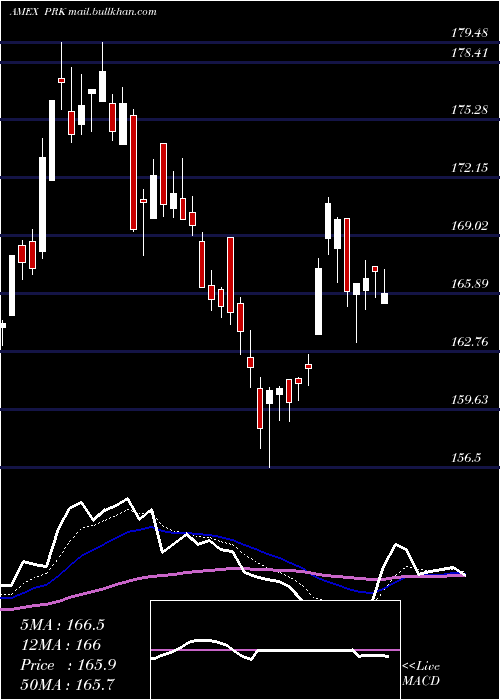Click the 159.63 price level label
Viewport: 500px width, 700px height.
469,400
